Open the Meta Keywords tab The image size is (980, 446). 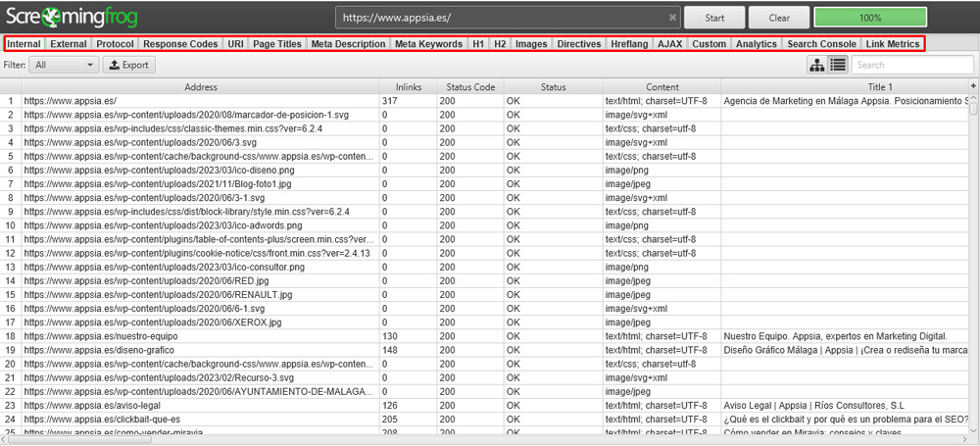[x=429, y=44]
